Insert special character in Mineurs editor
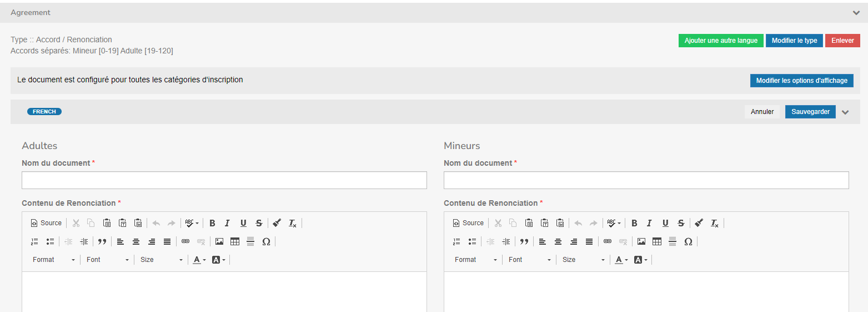The image size is (868, 312). tap(688, 241)
